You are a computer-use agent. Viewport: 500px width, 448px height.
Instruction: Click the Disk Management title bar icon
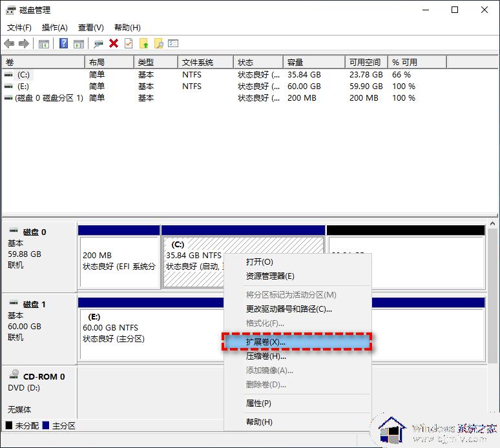click(10, 10)
